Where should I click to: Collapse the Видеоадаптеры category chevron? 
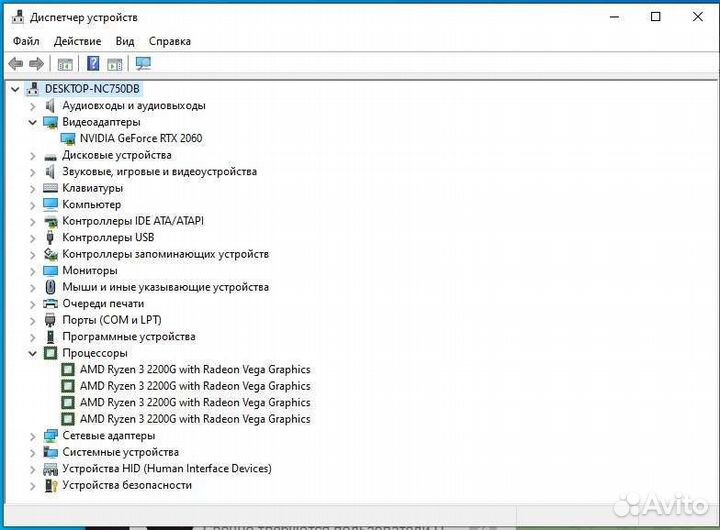coord(33,122)
